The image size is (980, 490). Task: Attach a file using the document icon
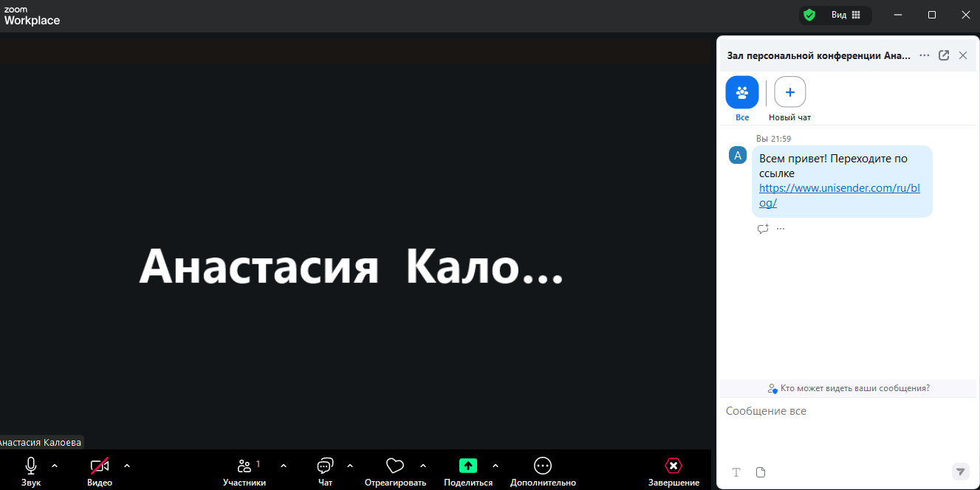[761, 472]
